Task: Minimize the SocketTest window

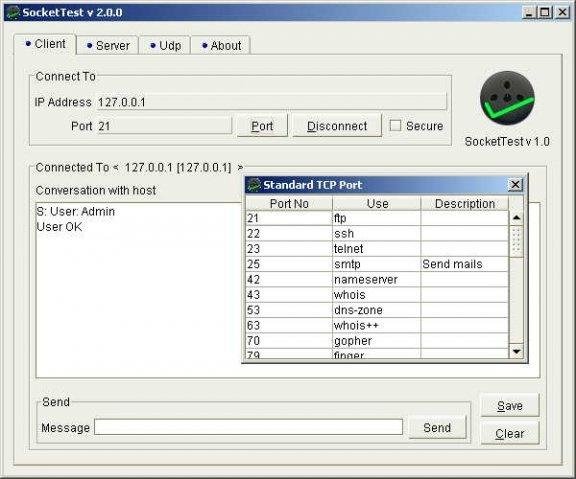Action: click(x=529, y=13)
